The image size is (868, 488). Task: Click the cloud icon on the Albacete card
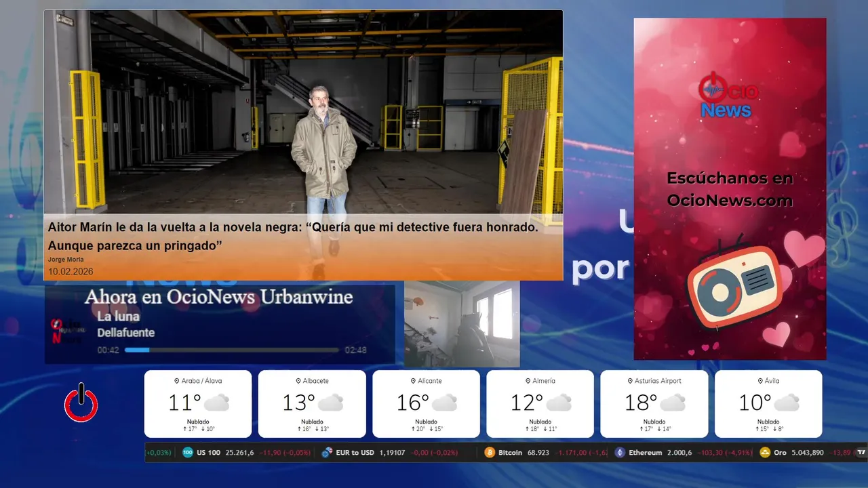[330, 403]
